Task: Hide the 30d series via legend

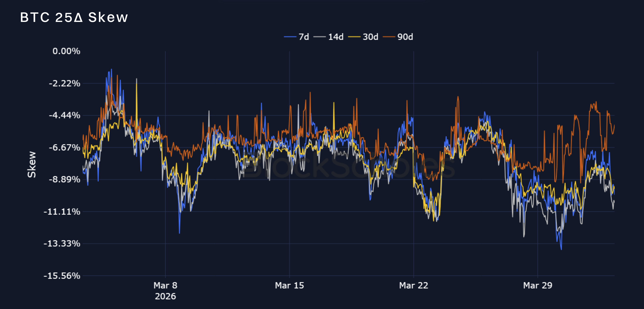Action: (x=370, y=37)
